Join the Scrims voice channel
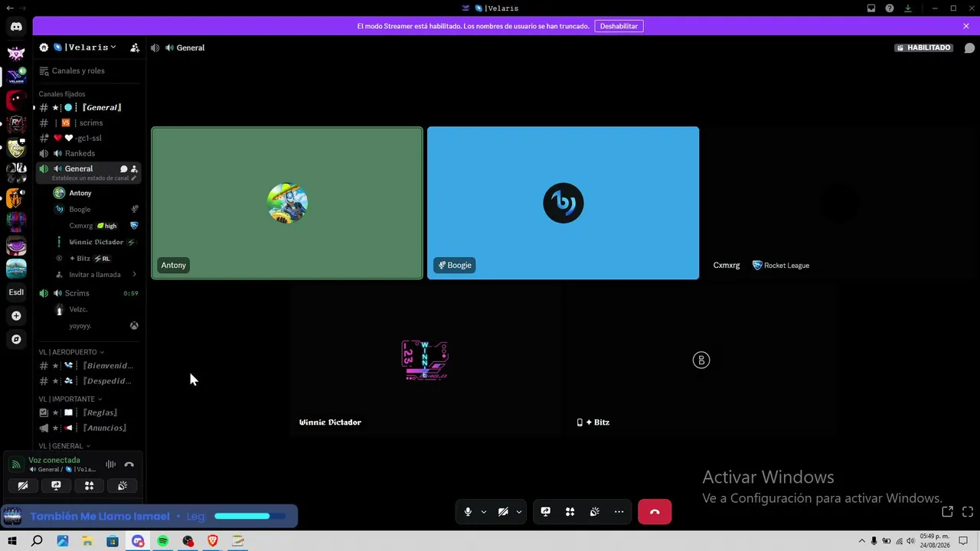Image resolution: width=980 pixels, height=551 pixels. pos(89,293)
